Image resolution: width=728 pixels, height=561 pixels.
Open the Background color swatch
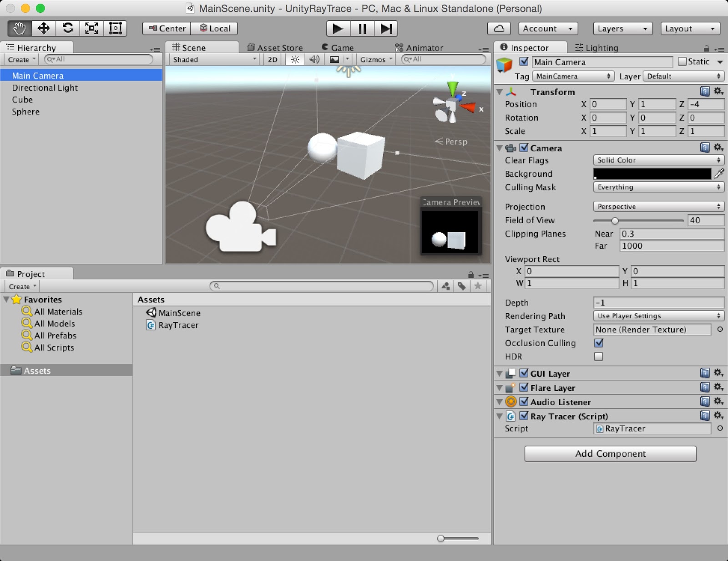652,173
